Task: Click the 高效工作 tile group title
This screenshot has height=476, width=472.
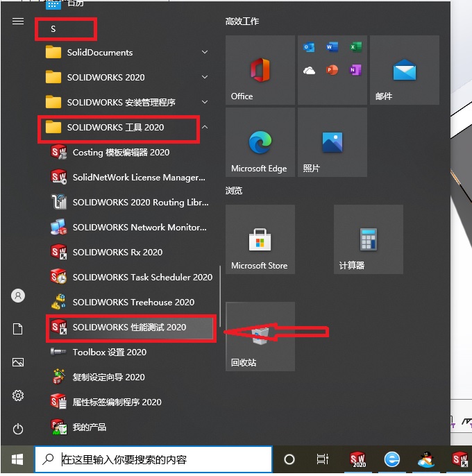Action: (242, 22)
